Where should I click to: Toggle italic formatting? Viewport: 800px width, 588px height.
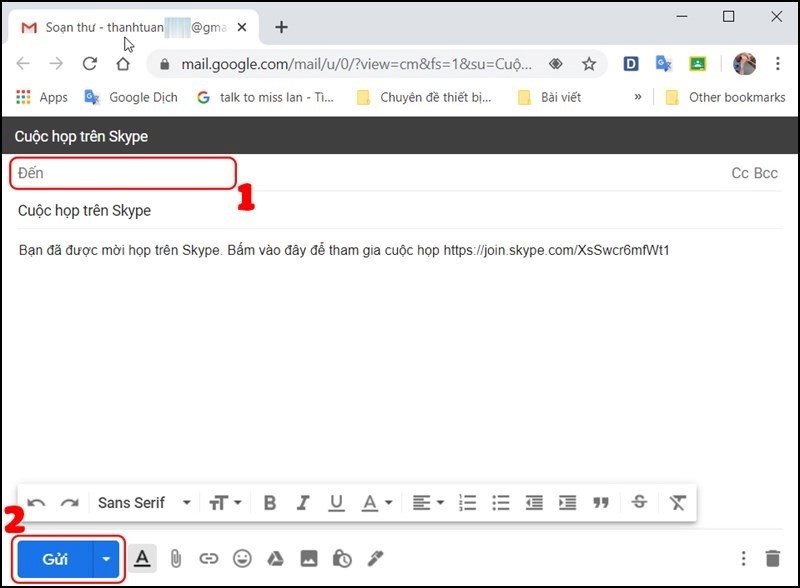pos(303,503)
